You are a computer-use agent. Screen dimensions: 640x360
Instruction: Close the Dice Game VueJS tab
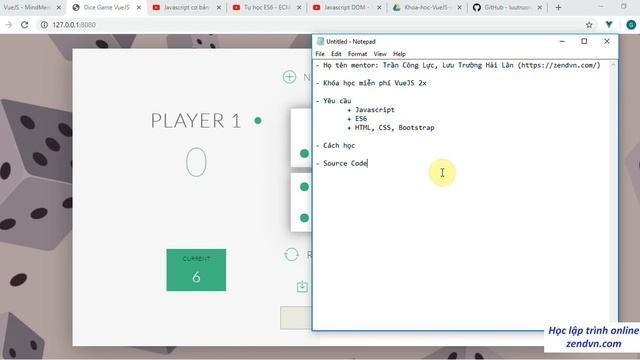pos(139,7)
